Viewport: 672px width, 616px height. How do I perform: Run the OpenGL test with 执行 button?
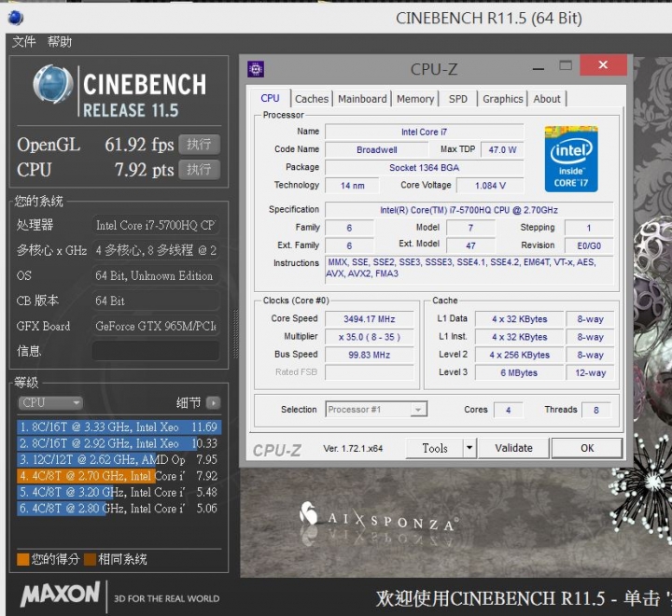click(199, 144)
